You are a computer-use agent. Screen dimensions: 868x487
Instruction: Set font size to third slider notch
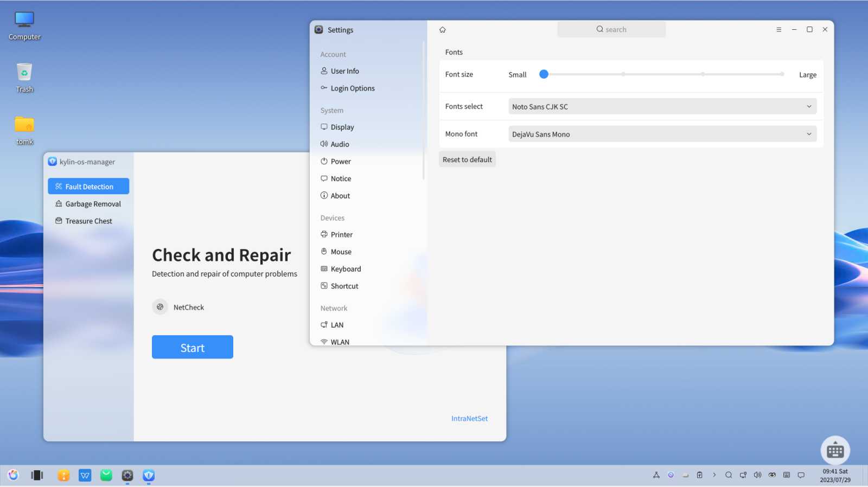tap(703, 74)
